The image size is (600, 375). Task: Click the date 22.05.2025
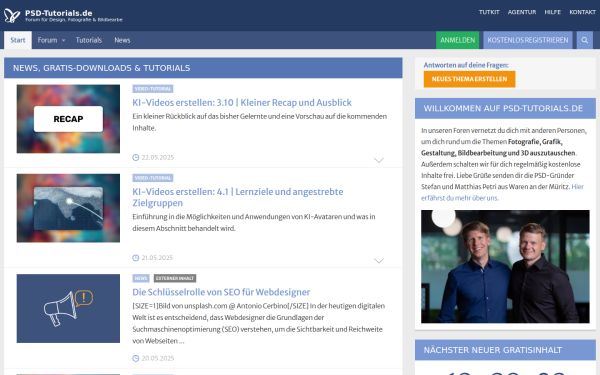158,157
